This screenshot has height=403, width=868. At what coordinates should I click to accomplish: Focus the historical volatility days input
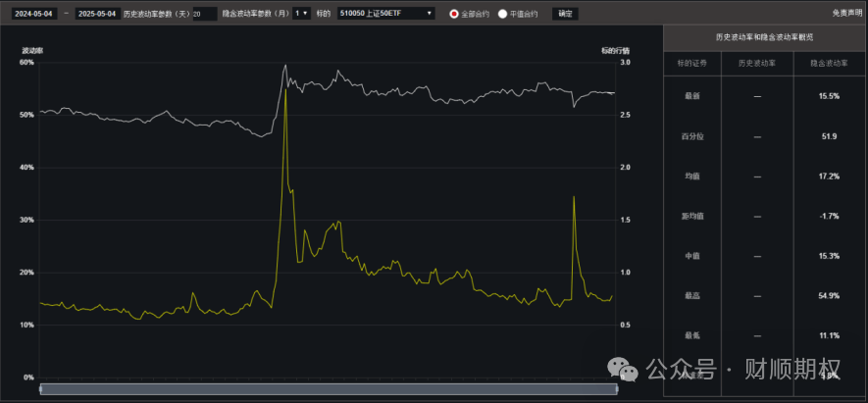coord(204,14)
